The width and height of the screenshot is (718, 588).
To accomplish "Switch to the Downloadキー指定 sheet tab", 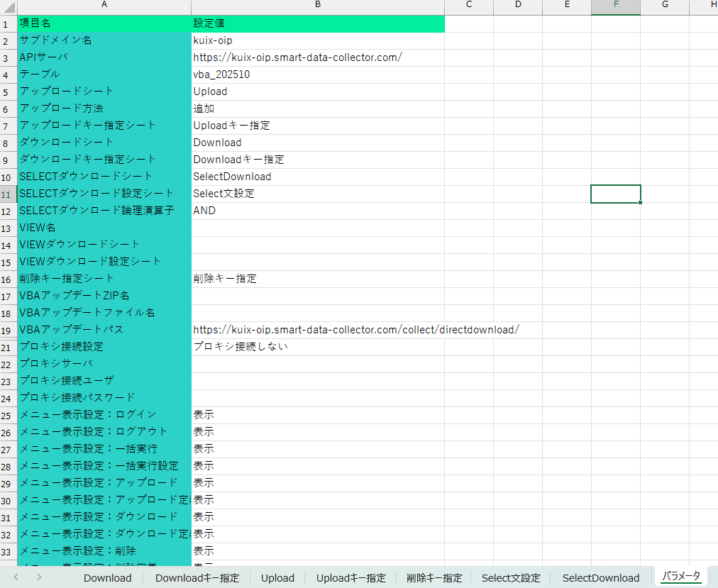I will [x=197, y=577].
